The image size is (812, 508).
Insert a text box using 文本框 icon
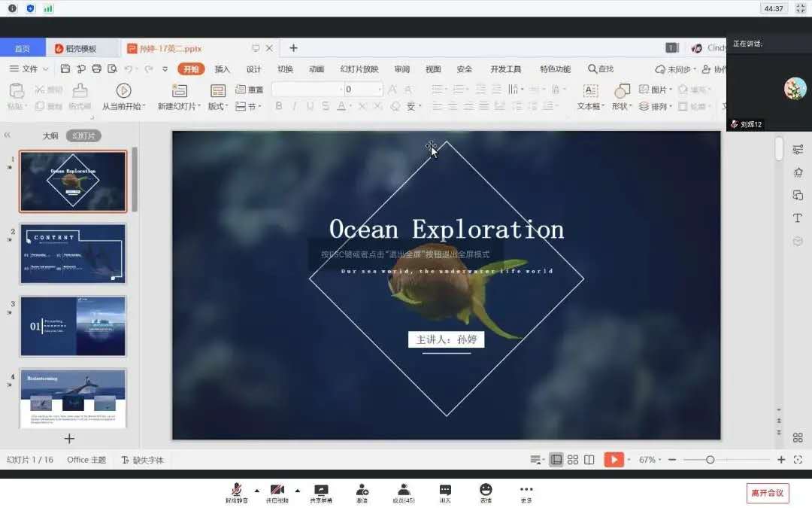[591, 91]
